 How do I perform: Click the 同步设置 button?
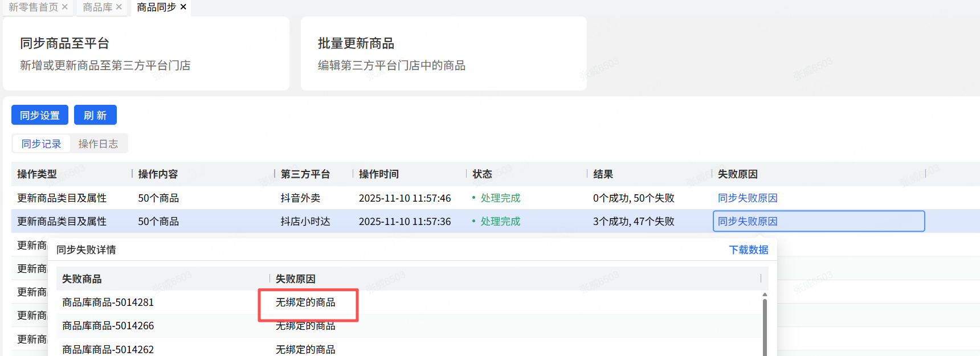[40, 115]
